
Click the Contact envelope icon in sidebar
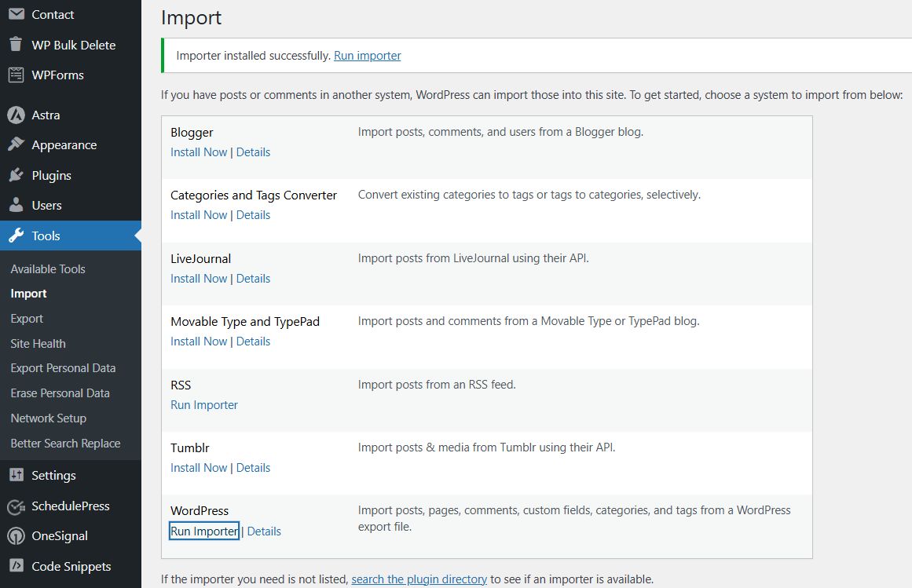coord(16,14)
